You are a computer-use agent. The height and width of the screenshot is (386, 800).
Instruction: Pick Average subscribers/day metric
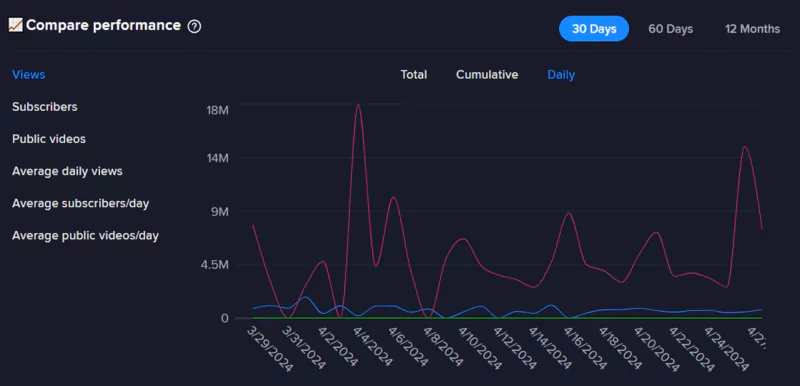[x=81, y=203]
